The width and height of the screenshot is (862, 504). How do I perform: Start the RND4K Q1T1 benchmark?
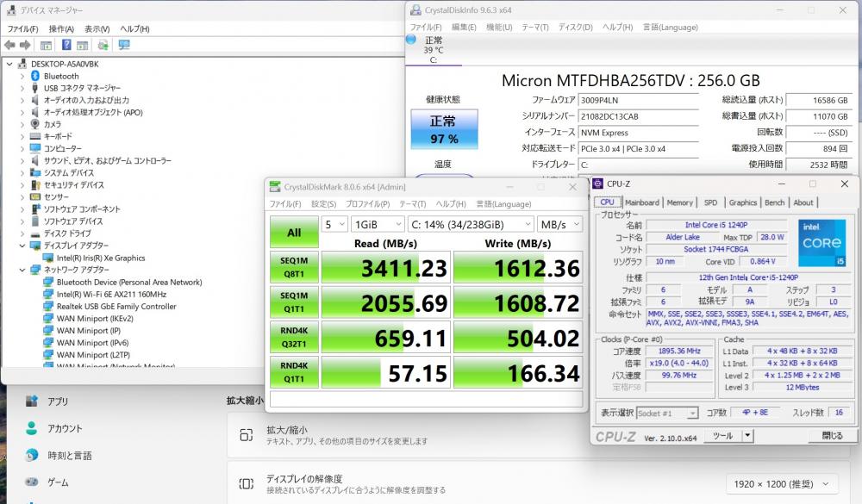tap(294, 372)
